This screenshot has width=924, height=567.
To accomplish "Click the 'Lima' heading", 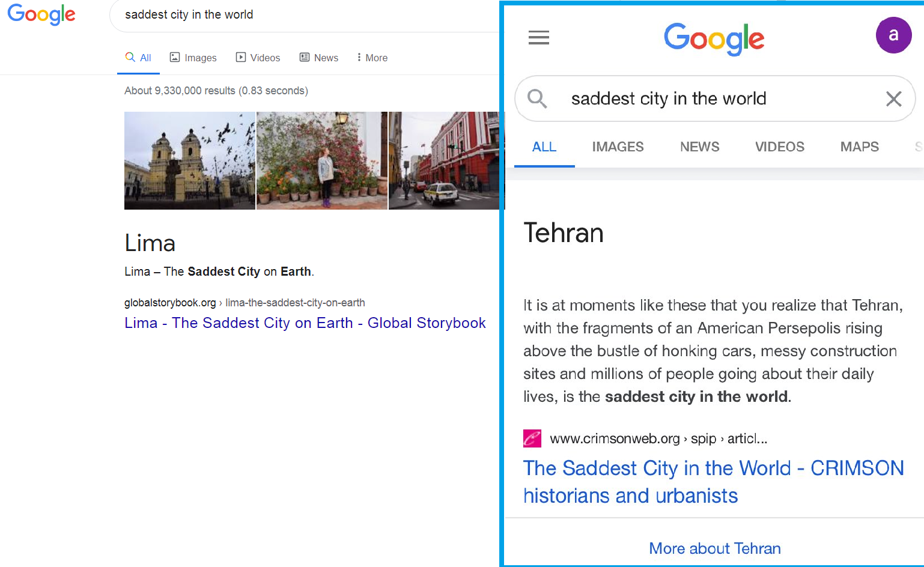I will tap(150, 243).
